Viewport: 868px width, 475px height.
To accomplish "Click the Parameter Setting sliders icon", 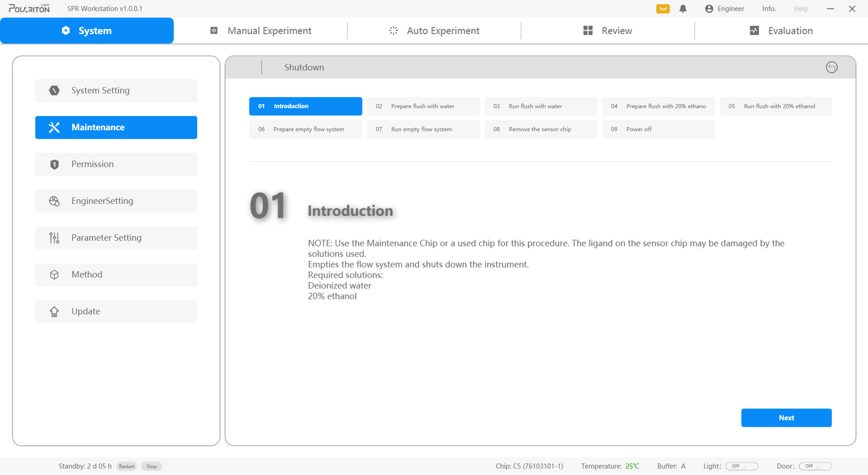I will tap(54, 238).
